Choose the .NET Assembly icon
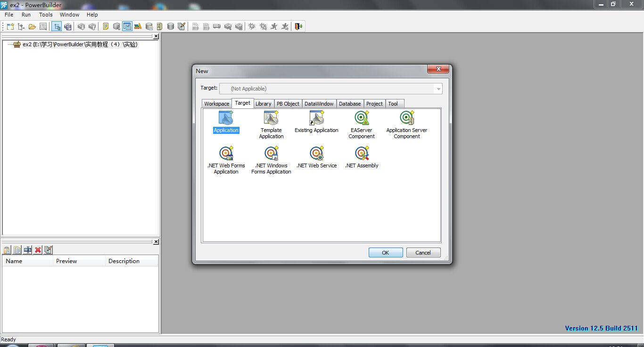This screenshot has width=644, height=347. coord(362,157)
